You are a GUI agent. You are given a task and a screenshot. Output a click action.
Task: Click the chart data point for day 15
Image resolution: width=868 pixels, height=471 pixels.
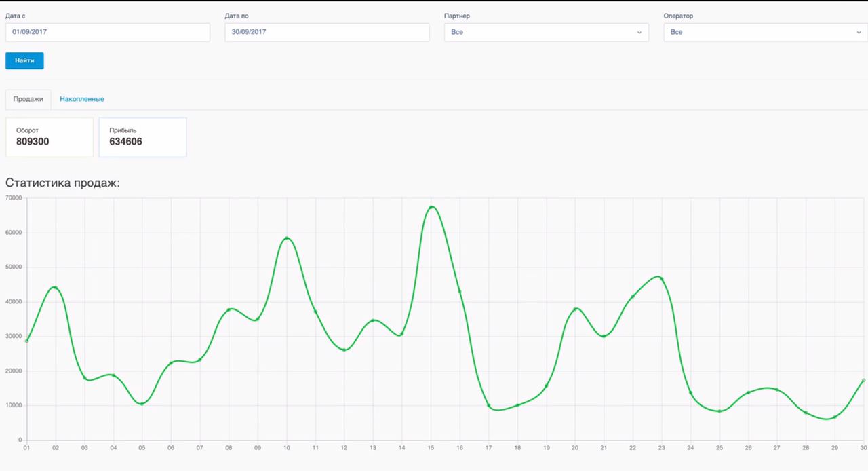[x=431, y=207]
